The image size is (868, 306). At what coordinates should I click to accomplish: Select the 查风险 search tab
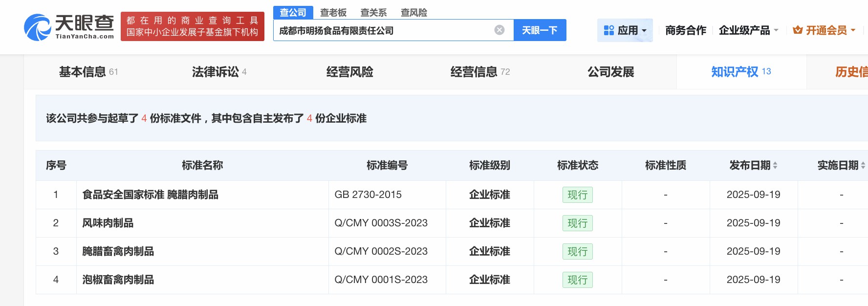(413, 12)
